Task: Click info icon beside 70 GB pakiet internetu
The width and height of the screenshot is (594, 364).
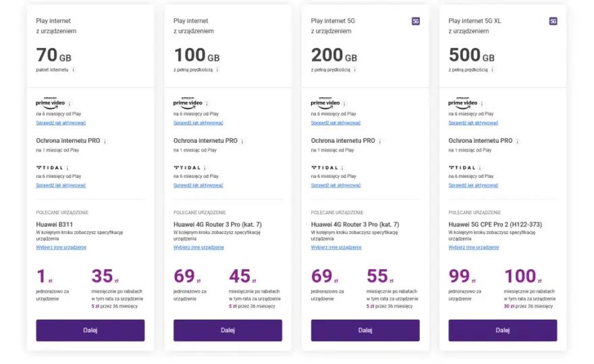Action: pyautogui.click(x=74, y=69)
